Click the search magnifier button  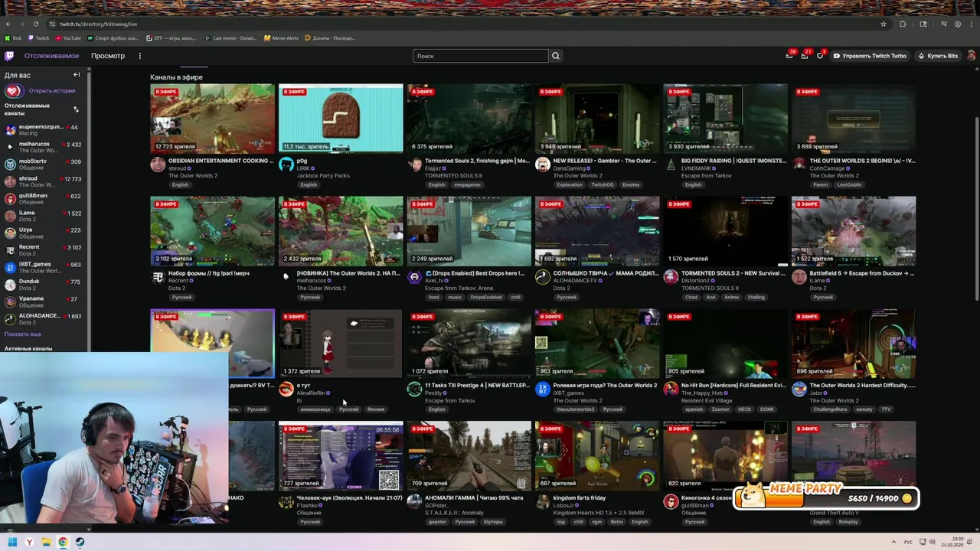(x=556, y=56)
